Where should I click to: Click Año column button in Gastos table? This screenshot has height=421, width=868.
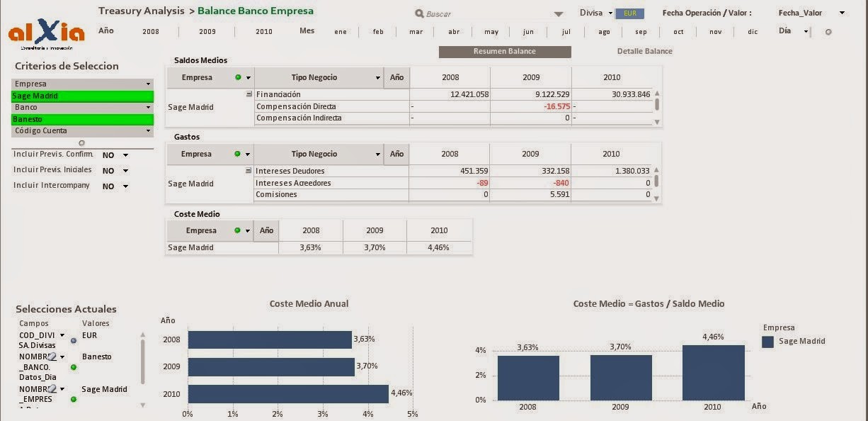(396, 154)
